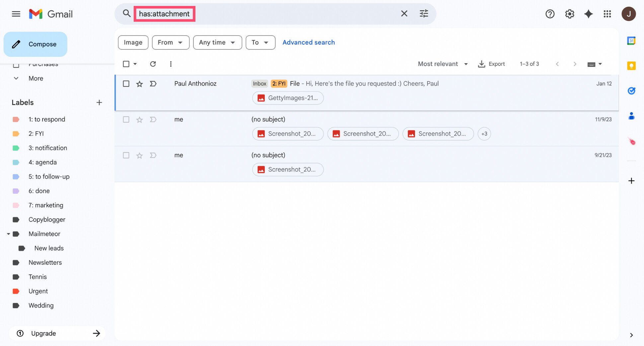Open the GettyImages attachment chip
The image size is (644, 346).
point(288,98)
